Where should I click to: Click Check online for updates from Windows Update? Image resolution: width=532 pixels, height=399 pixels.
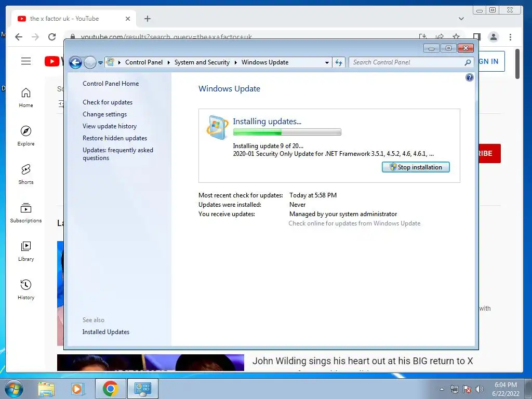(x=354, y=223)
